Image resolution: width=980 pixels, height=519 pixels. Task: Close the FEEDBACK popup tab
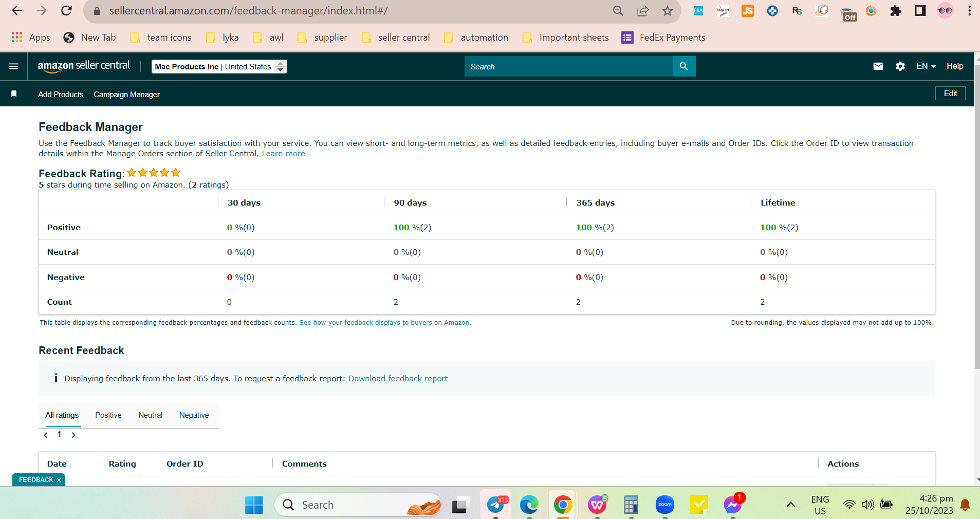tap(59, 480)
